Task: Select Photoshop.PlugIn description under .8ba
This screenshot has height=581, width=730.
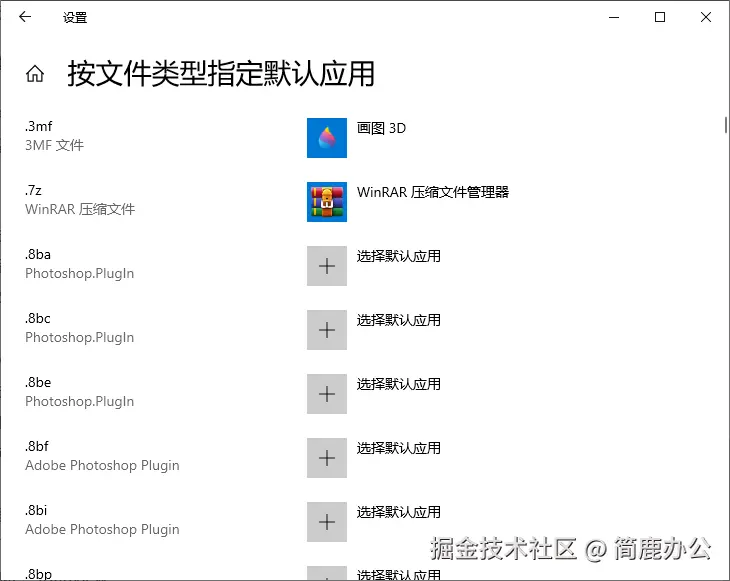Action: click(80, 273)
